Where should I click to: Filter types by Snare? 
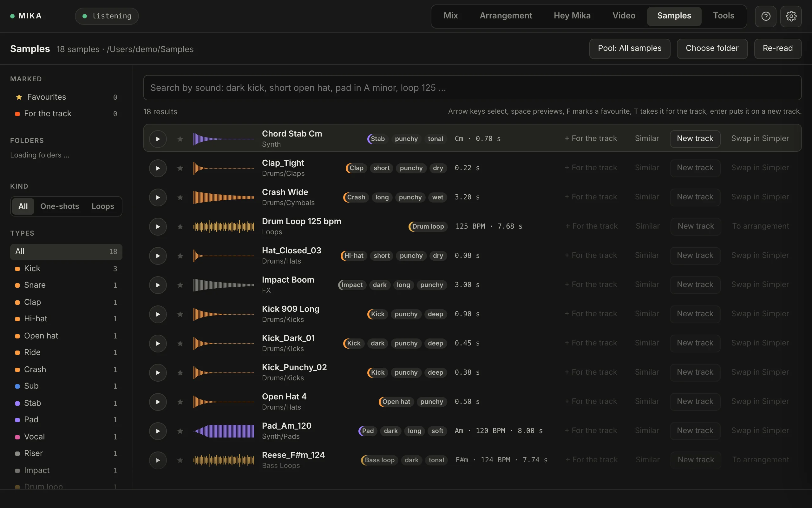[66, 285]
